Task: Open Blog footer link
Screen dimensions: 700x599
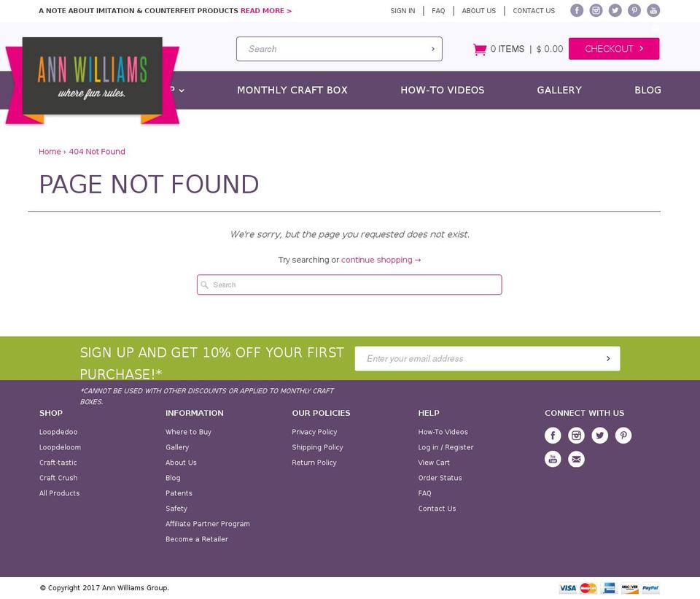Action: click(174, 478)
